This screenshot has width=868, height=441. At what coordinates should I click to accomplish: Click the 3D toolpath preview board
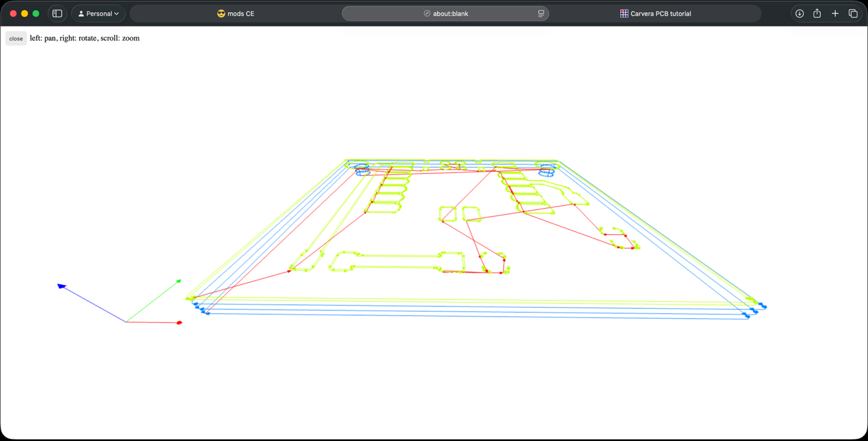(476, 239)
